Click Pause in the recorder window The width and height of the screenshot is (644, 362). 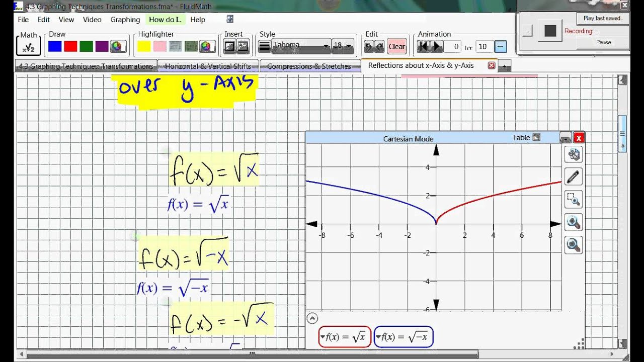603,42
